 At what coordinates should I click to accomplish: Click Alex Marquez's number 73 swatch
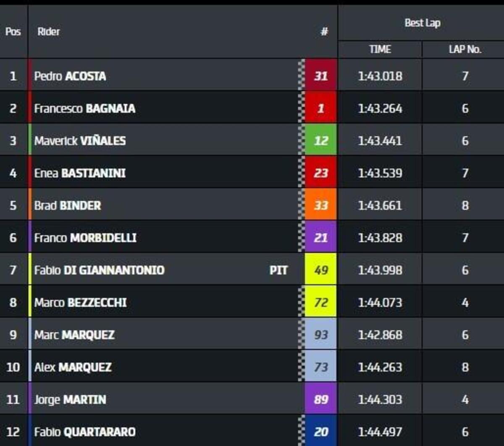click(321, 367)
